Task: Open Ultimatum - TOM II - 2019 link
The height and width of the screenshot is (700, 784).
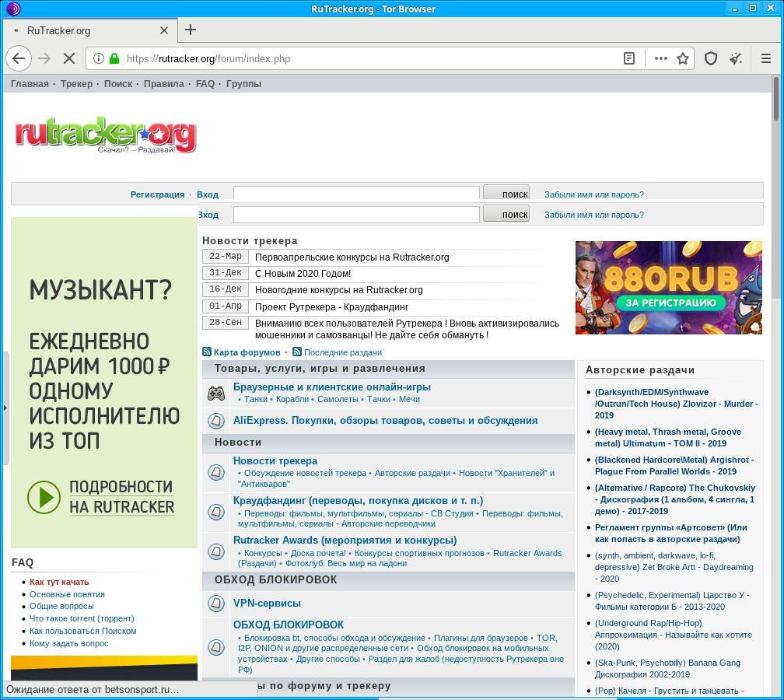Action: tap(667, 437)
